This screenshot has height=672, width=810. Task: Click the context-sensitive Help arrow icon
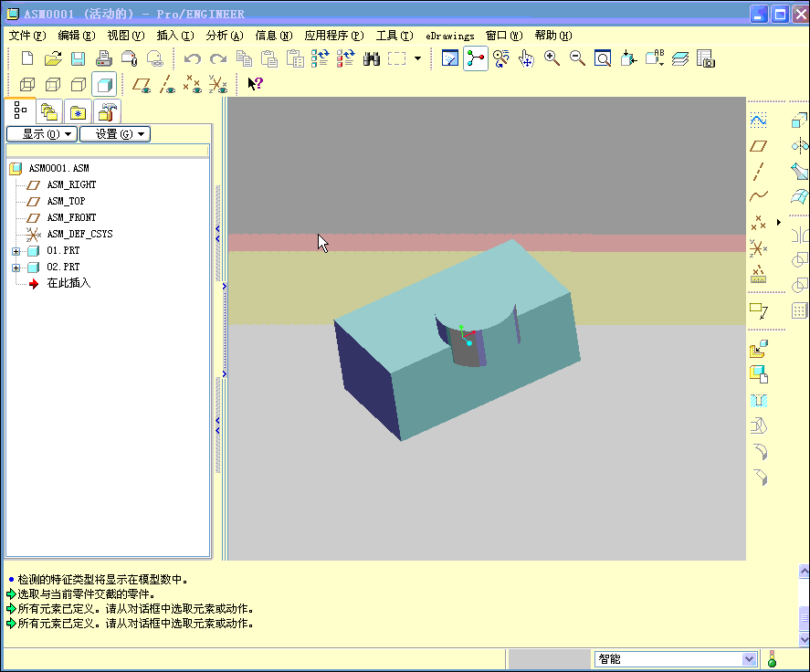(255, 84)
